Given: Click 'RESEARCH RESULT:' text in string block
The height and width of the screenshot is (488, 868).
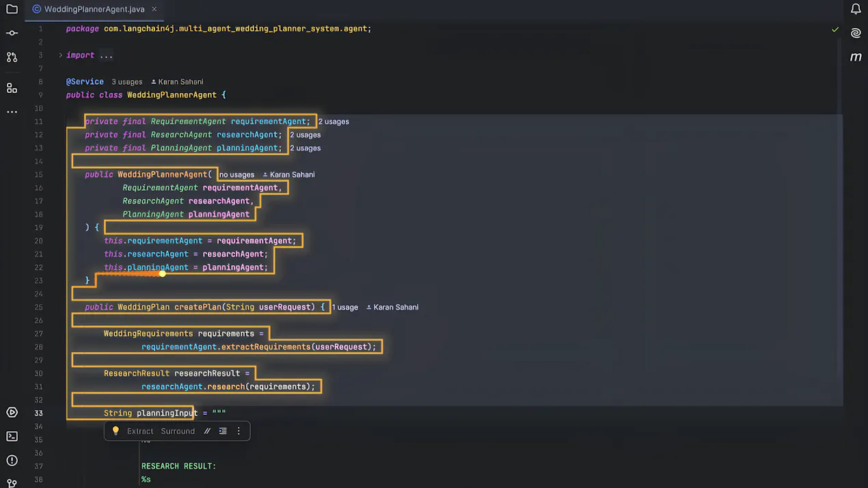Looking at the screenshot, I should point(179,466).
